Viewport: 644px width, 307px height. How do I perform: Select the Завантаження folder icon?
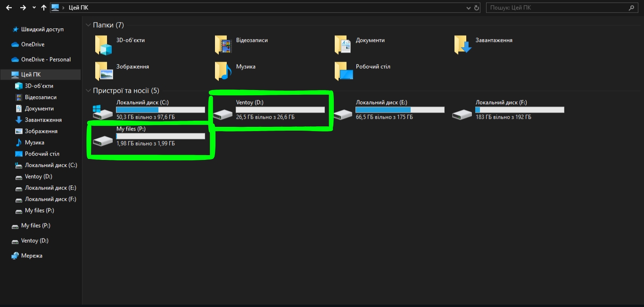[x=463, y=45]
